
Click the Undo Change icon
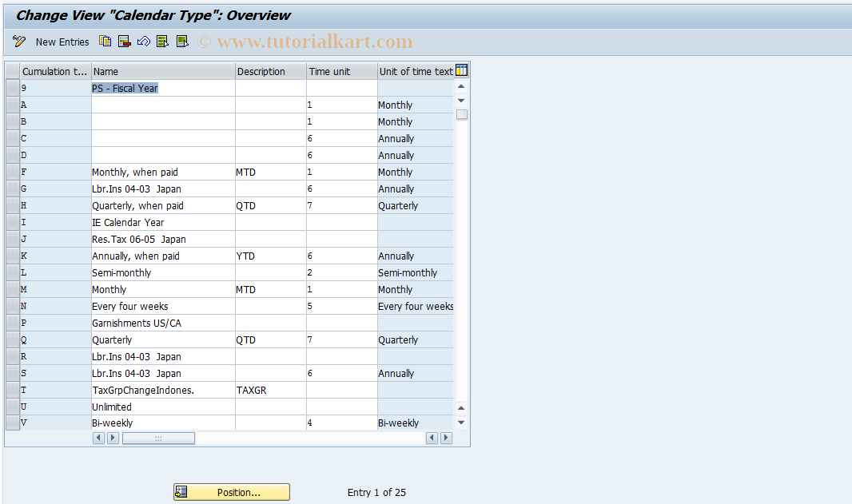(x=143, y=42)
